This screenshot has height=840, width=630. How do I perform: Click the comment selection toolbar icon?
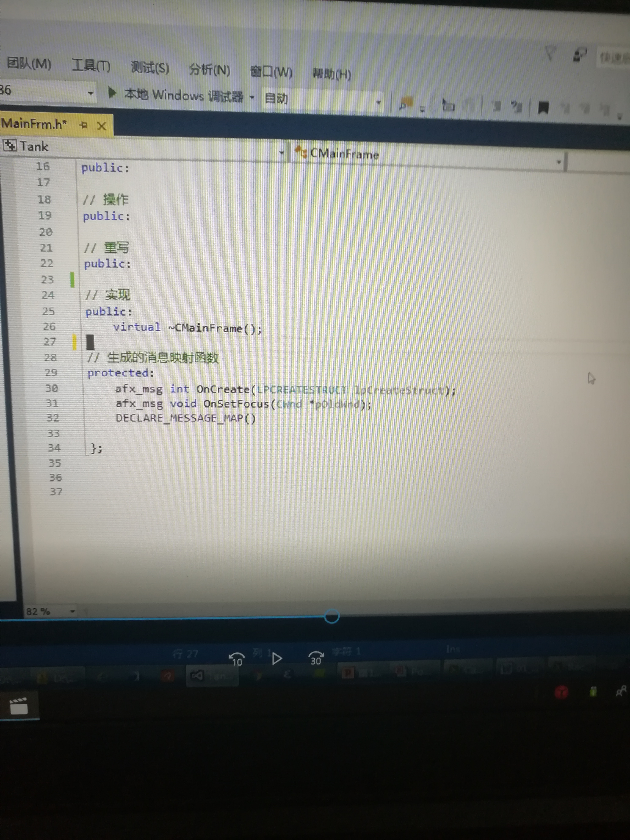pos(496,106)
